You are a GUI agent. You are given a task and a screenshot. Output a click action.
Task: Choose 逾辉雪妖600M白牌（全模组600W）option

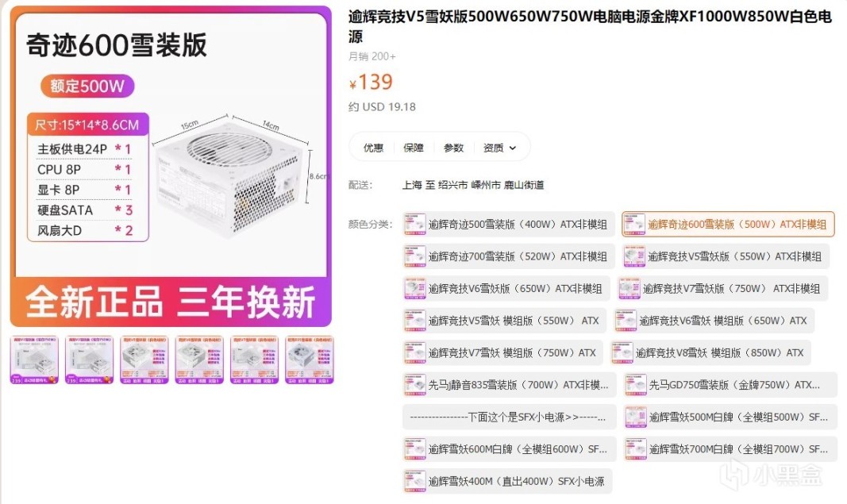pyautogui.click(x=509, y=449)
